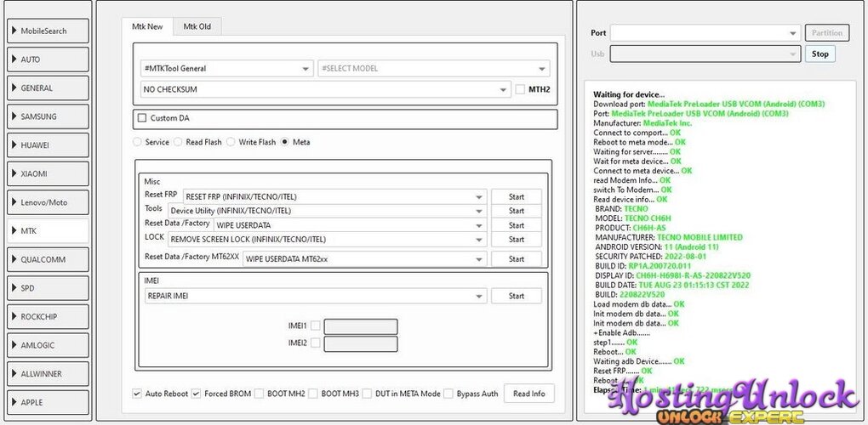Expand the QUALCOMM sidebar section
The height and width of the screenshot is (425, 868).
[48, 260]
